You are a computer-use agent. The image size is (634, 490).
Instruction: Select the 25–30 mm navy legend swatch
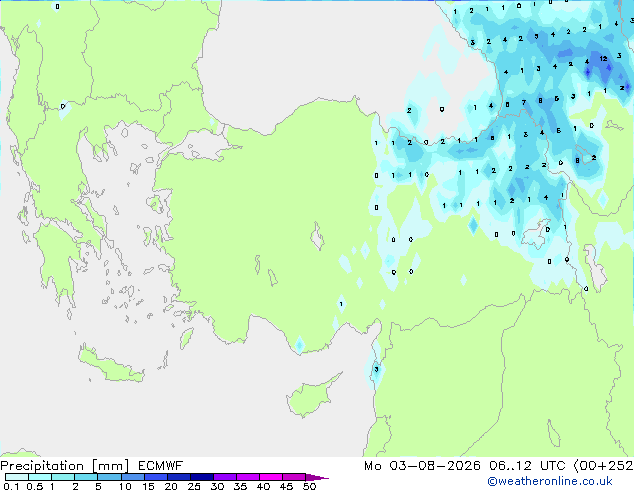(x=202, y=477)
